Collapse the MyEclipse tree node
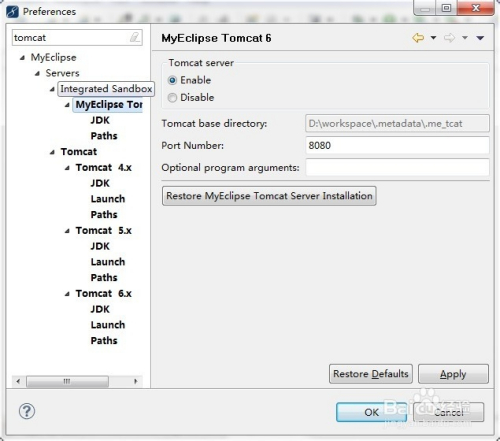Screen dimensions: 500x441 [x=22, y=58]
